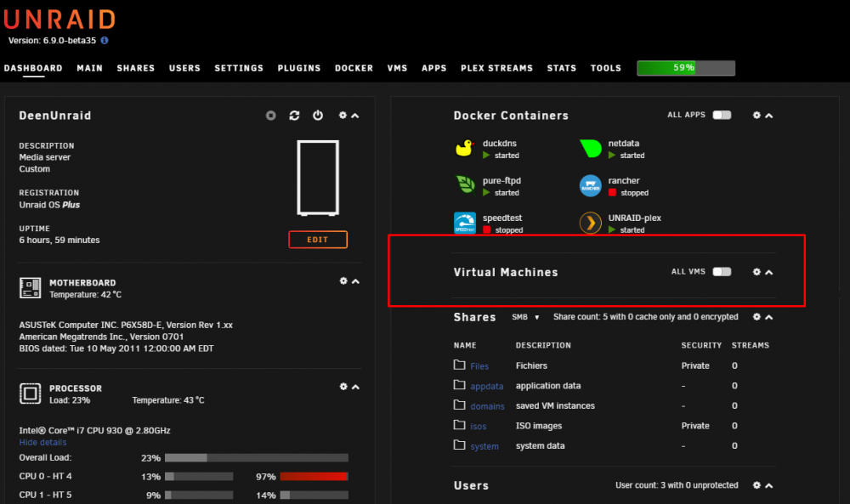The height and width of the screenshot is (504, 850).
Task: Click the reboot arrows icon for DeenUnraid
Action: 294,116
